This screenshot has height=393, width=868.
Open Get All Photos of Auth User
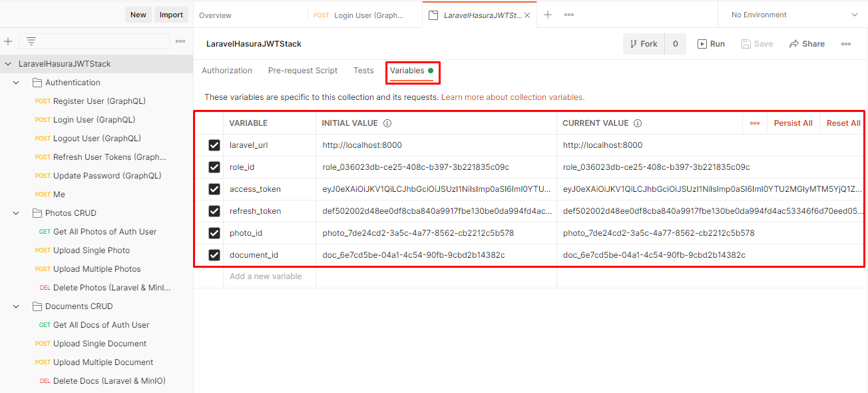tap(105, 232)
